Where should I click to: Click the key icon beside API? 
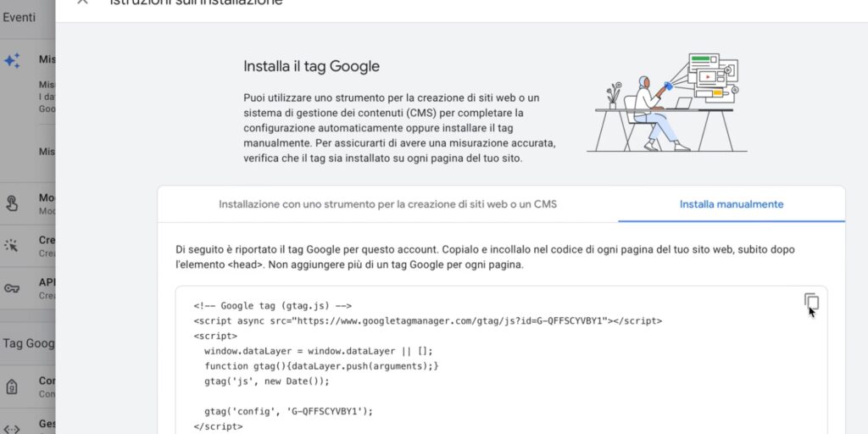pyautogui.click(x=12, y=288)
